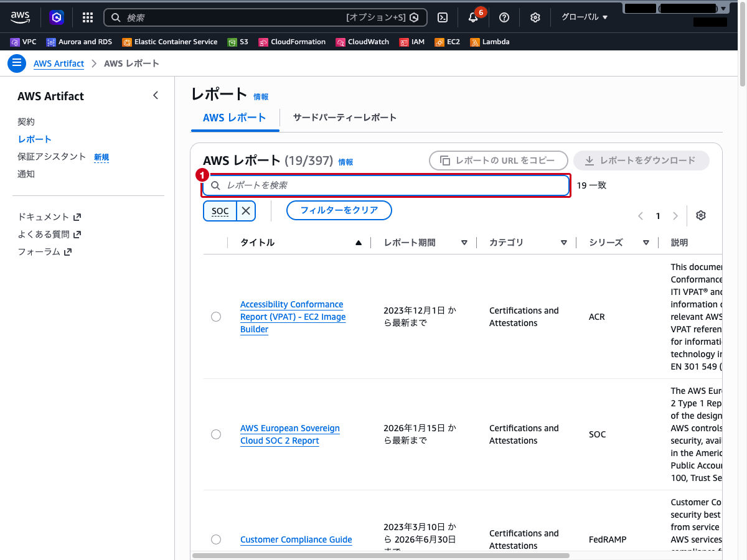Select the Customer Compliance Guide radio button
The height and width of the screenshot is (560, 747).
[x=216, y=539]
